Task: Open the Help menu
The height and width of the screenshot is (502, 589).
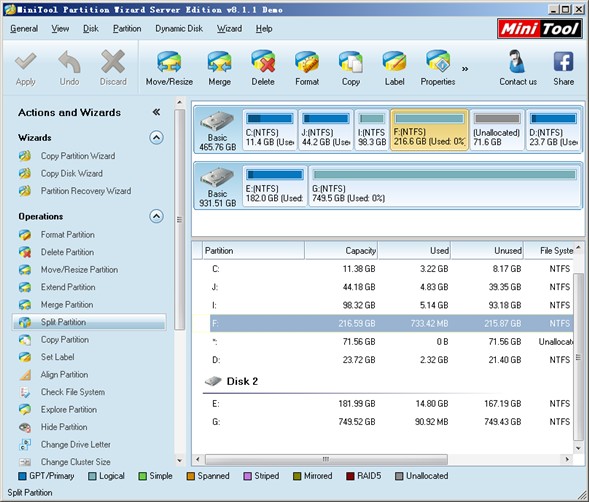Action: click(264, 29)
